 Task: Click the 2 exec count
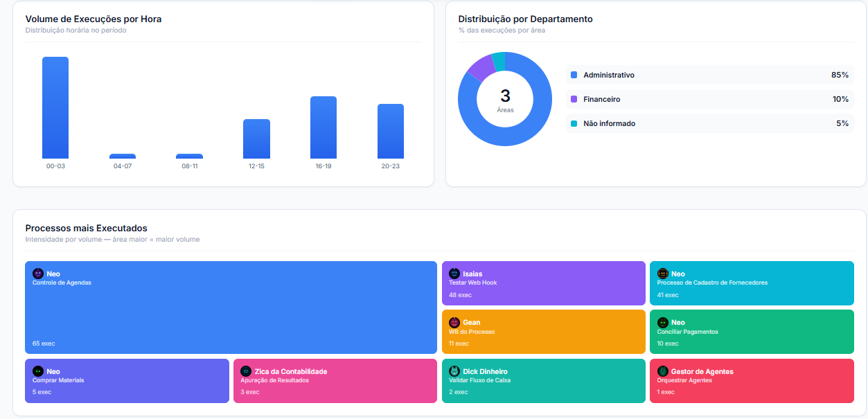458,392
